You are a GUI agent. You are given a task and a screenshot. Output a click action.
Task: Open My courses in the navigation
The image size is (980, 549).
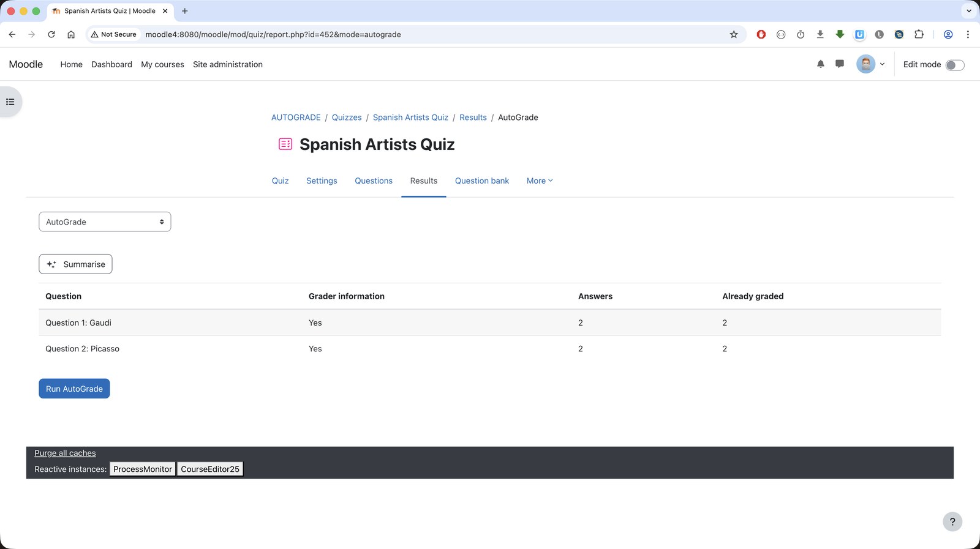(x=162, y=64)
